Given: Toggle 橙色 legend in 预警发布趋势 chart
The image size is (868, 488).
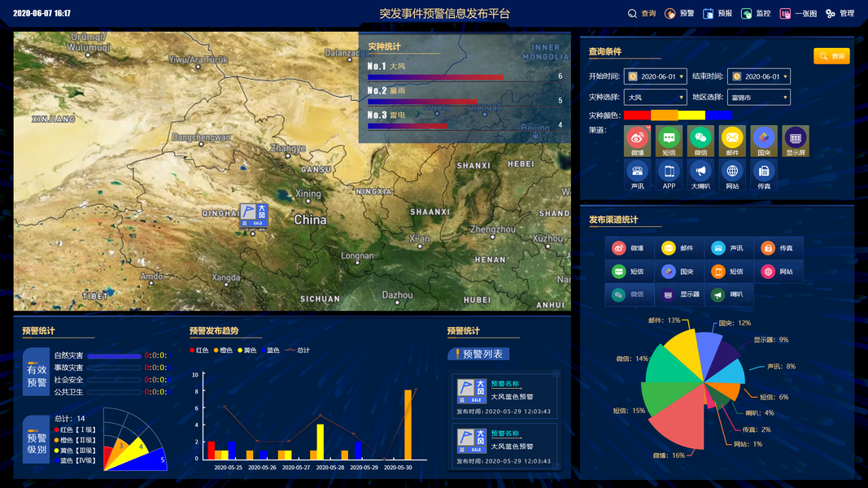Looking at the screenshot, I should [x=223, y=351].
